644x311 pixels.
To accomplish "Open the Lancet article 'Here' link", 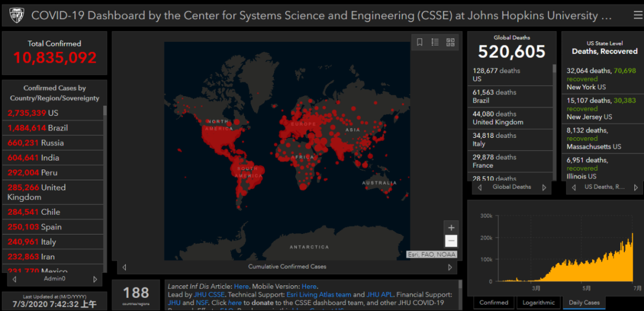I will [241, 287].
